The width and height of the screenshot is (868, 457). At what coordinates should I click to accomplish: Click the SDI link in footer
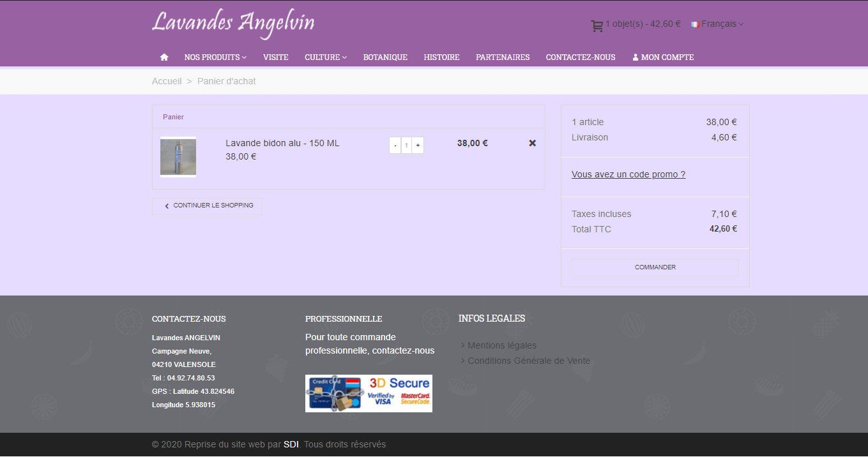point(291,444)
